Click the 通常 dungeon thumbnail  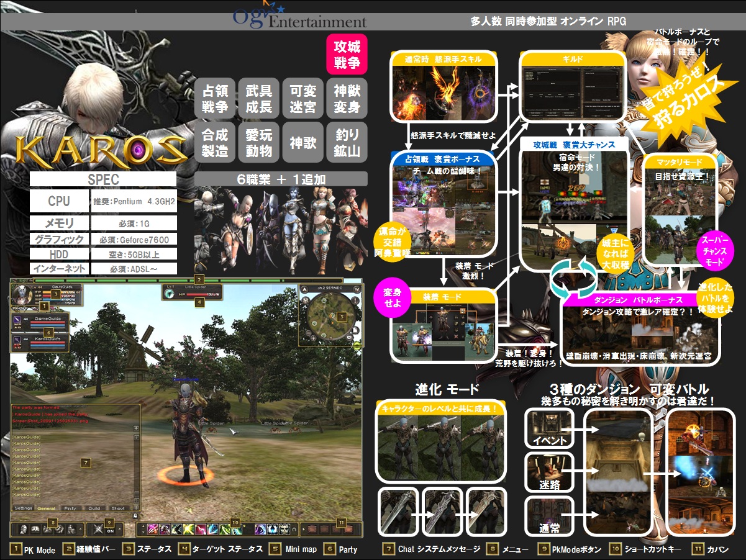coord(550,517)
